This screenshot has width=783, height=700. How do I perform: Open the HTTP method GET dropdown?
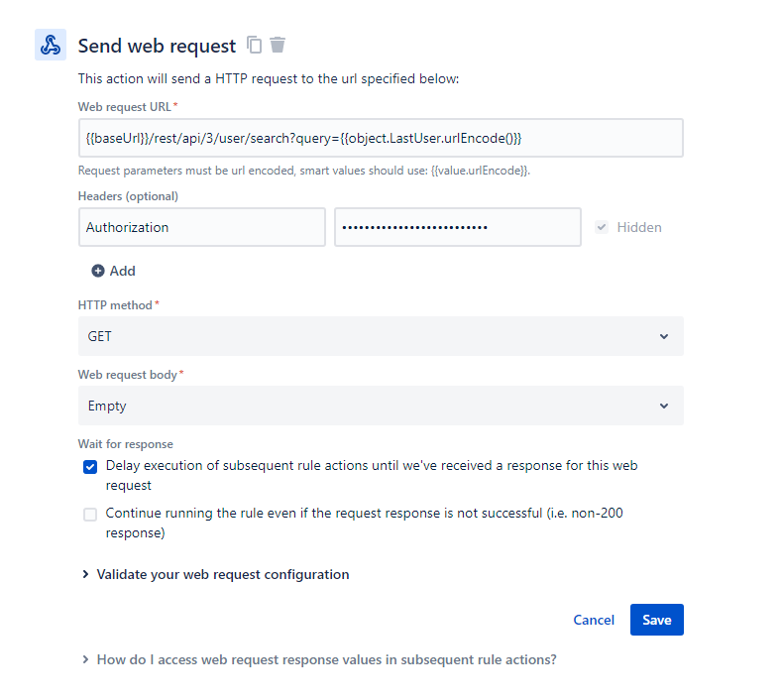(x=381, y=336)
